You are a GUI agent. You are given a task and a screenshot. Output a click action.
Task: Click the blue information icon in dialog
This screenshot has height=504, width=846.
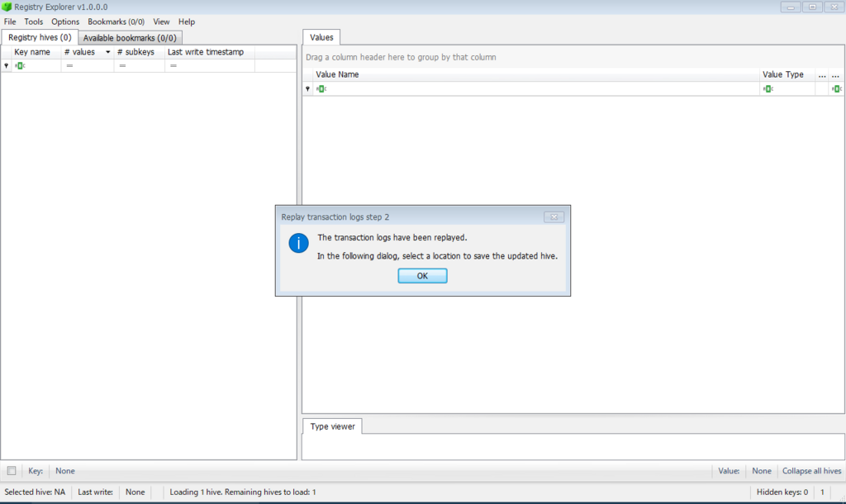298,243
